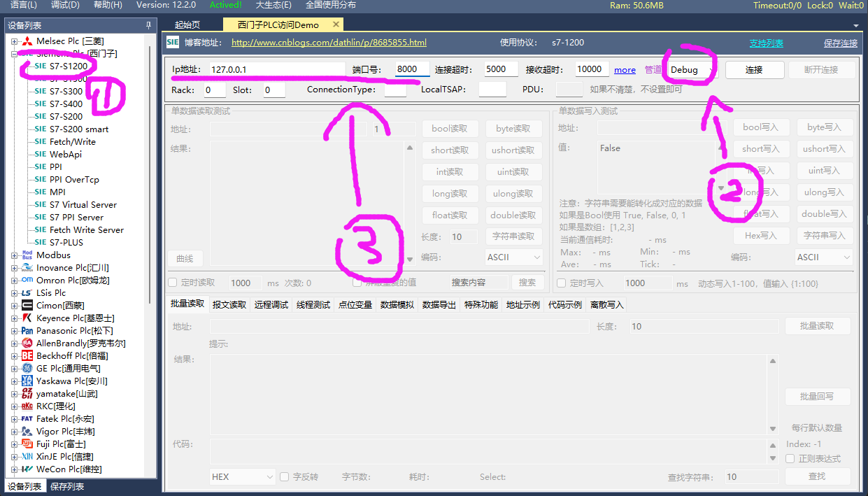Click the GE Plc round logo icon
The image size is (868, 496).
click(27, 368)
